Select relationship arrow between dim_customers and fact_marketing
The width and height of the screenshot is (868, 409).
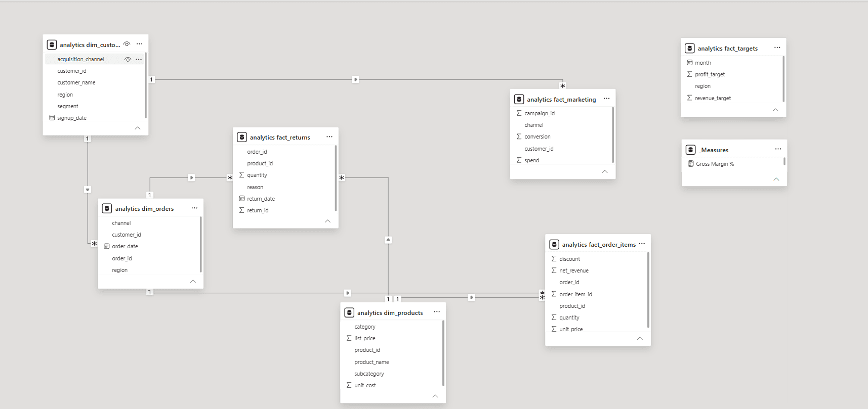coord(356,79)
